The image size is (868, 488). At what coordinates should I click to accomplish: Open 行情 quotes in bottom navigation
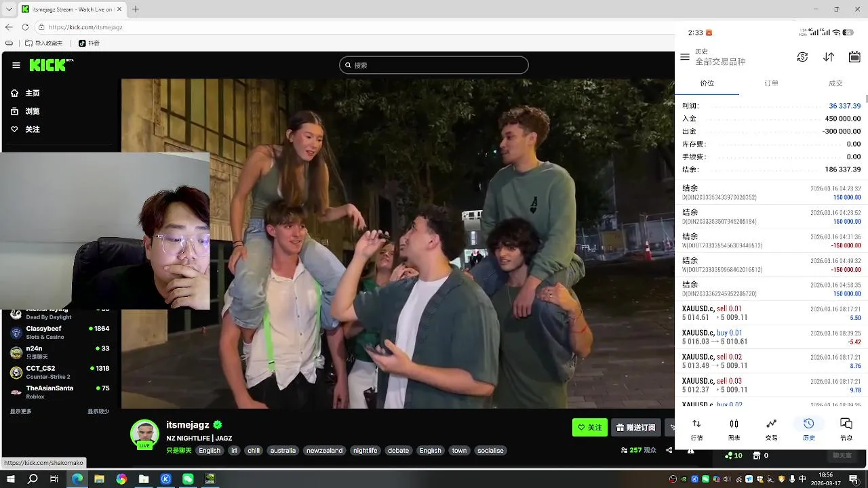(696, 430)
